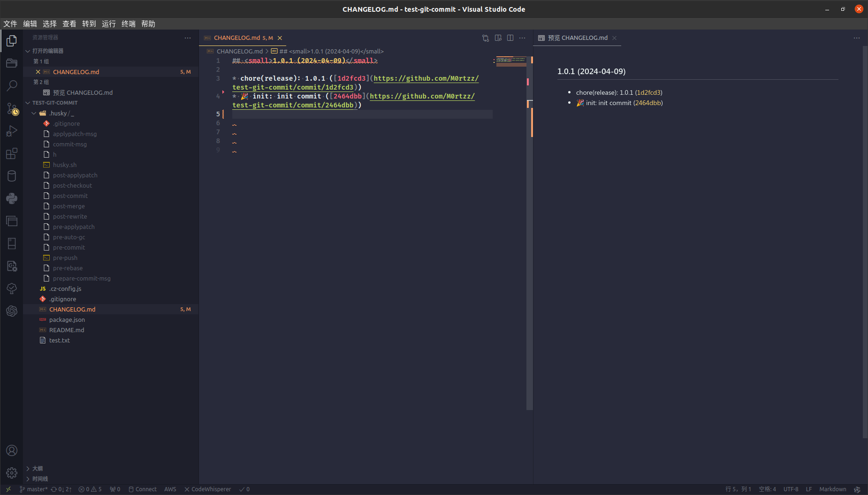Screen dimensions: 868x495
Task: Click AWS in the status bar
Action: 170,489
